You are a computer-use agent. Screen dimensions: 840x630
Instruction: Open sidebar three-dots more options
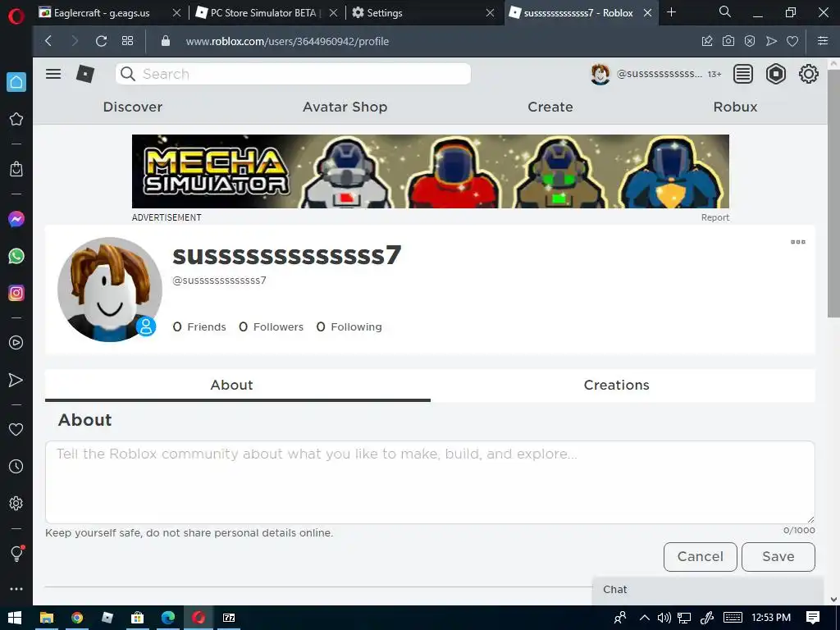[16, 589]
